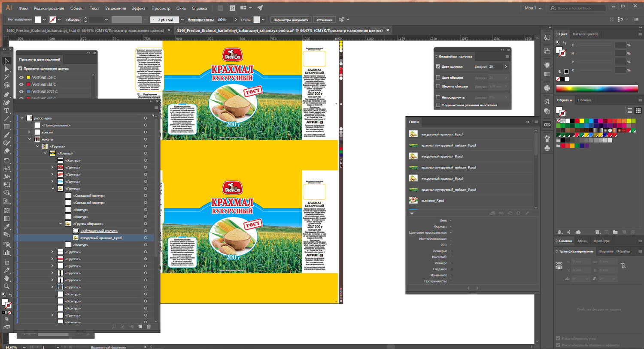Click Create New Layer icon in Layers panel
Image resolution: width=644 pixels, height=349 pixels.
[x=140, y=327]
